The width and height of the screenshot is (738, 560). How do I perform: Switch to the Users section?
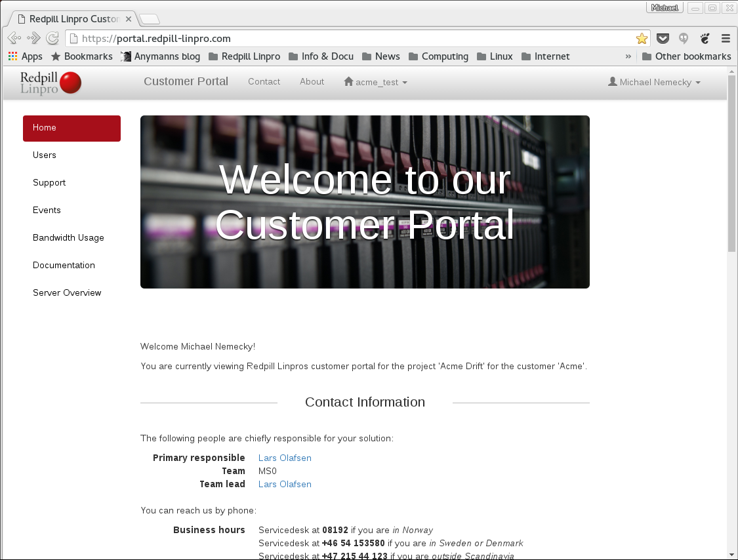pos(44,155)
